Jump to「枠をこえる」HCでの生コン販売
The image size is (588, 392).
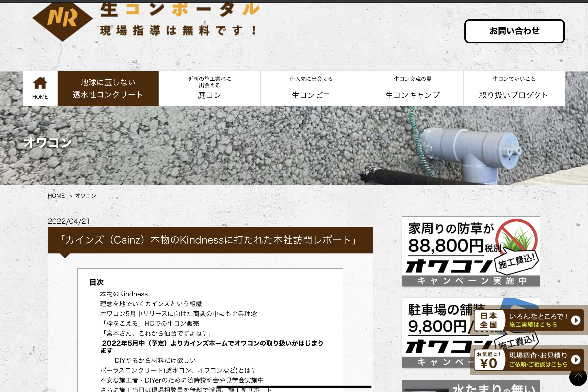click(149, 323)
